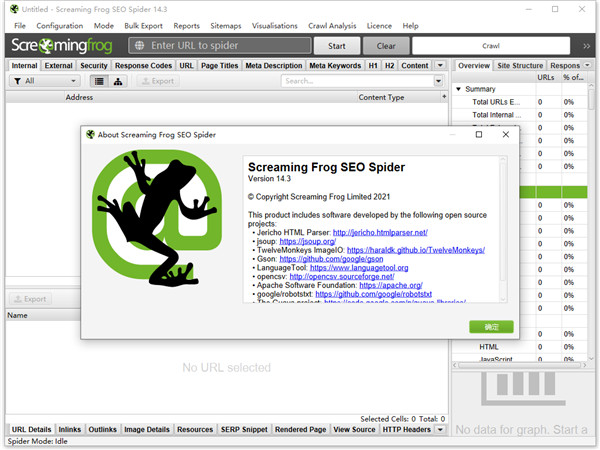Click the Search input field
600x450 pixels.
[x=358, y=81]
